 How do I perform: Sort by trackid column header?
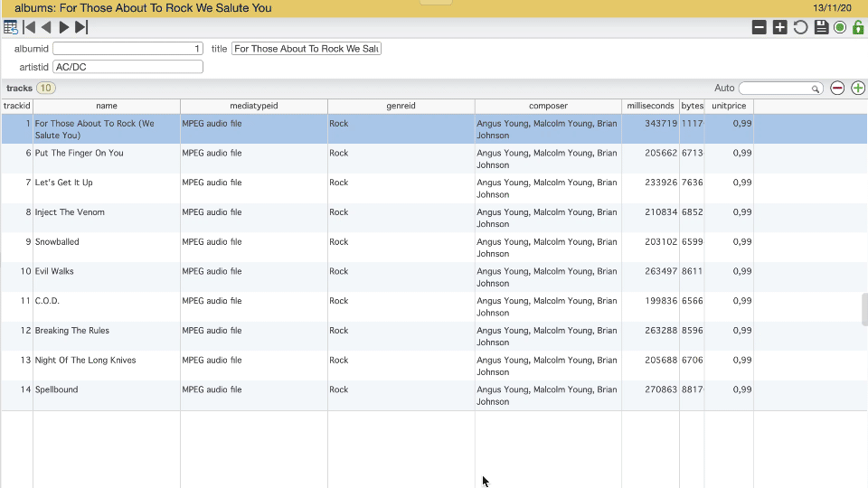coord(16,106)
